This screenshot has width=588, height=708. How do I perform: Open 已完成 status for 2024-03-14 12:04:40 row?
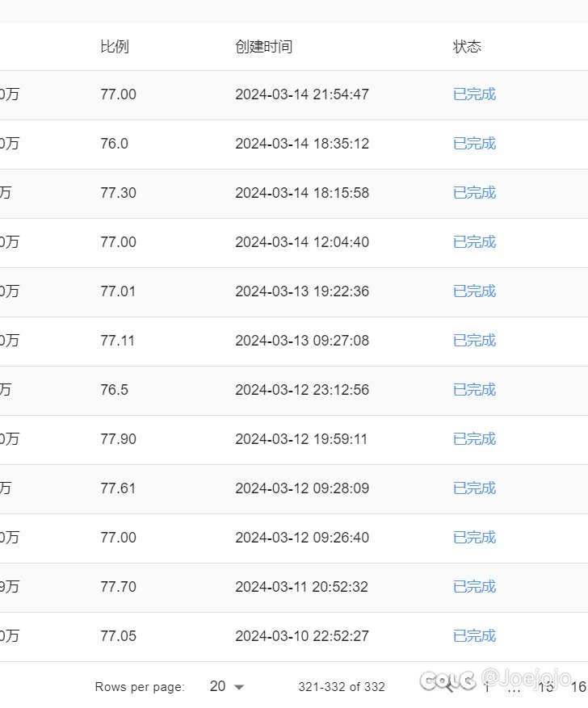click(x=474, y=242)
